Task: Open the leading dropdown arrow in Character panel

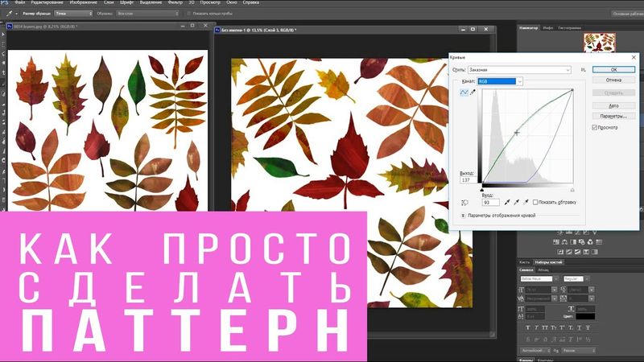Action: pyautogui.click(x=592, y=290)
